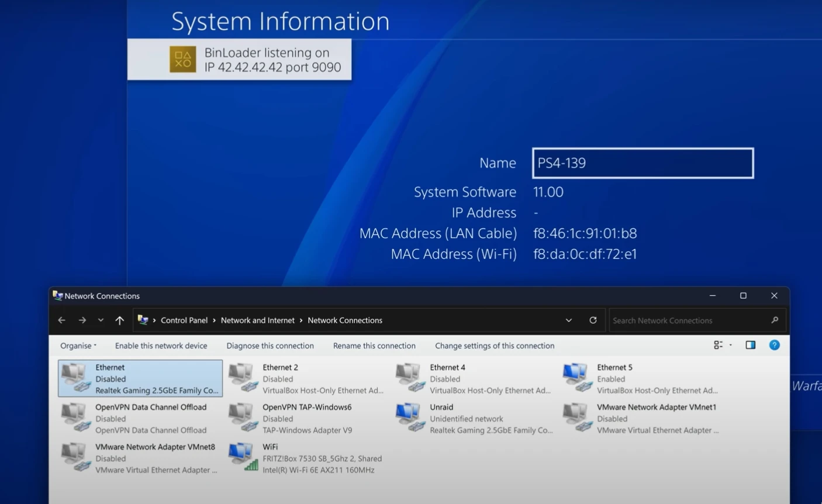Click Diagnose this connection
The width and height of the screenshot is (822, 504).
pos(270,346)
